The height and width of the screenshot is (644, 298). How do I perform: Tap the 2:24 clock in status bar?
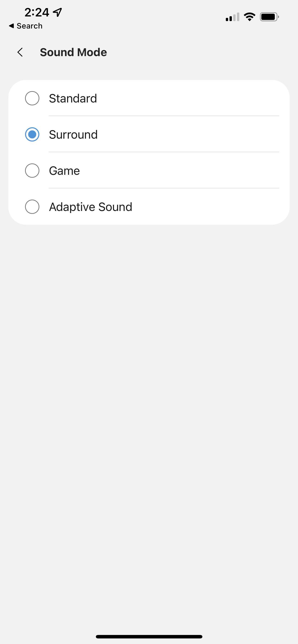pyautogui.click(x=37, y=12)
